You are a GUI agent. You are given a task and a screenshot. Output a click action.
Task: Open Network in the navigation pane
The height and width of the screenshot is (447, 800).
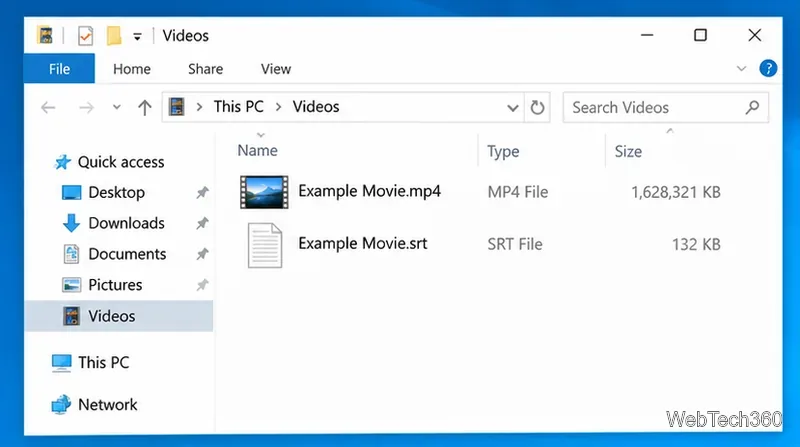94,405
